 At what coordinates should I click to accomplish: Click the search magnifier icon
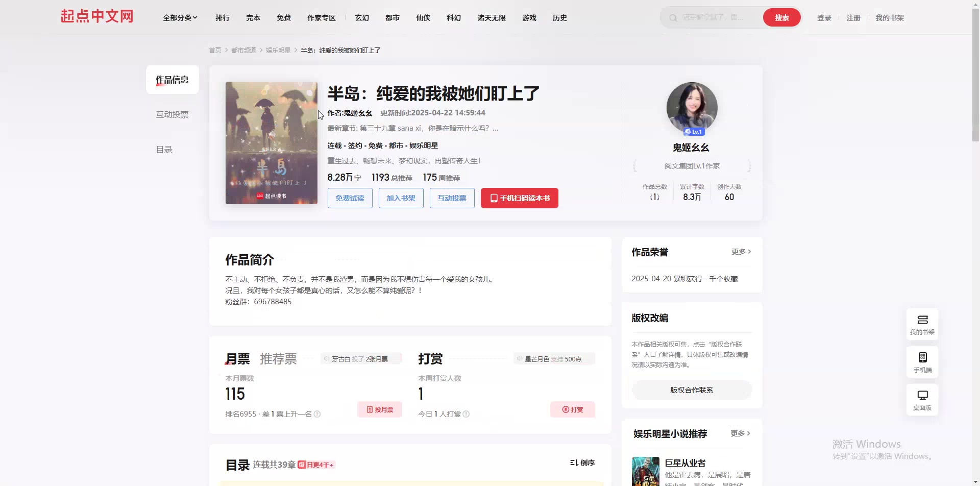(x=673, y=18)
